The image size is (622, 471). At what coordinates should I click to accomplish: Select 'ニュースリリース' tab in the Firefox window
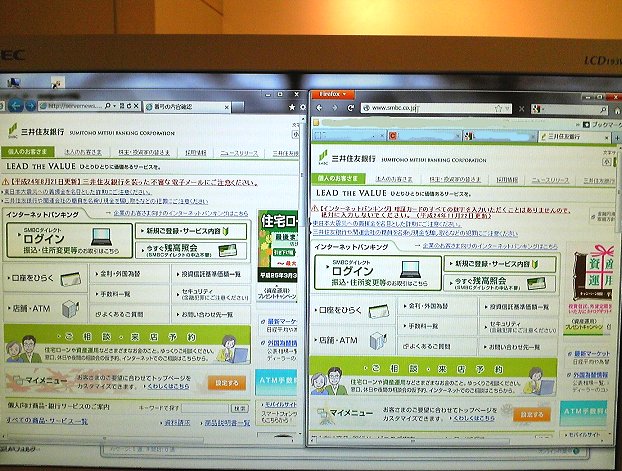(550, 180)
